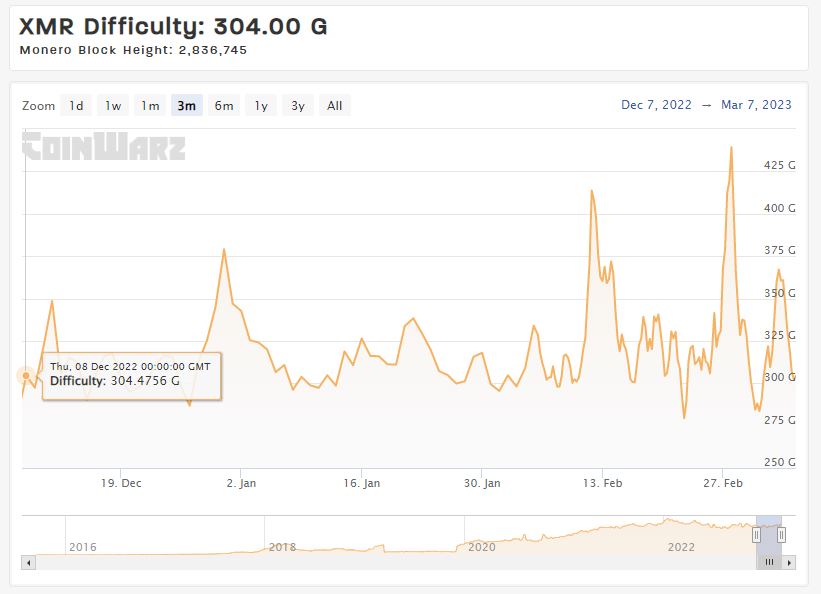Click the navigator scrollbar thumb grip
Screen dimensions: 821x594
coord(769,563)
